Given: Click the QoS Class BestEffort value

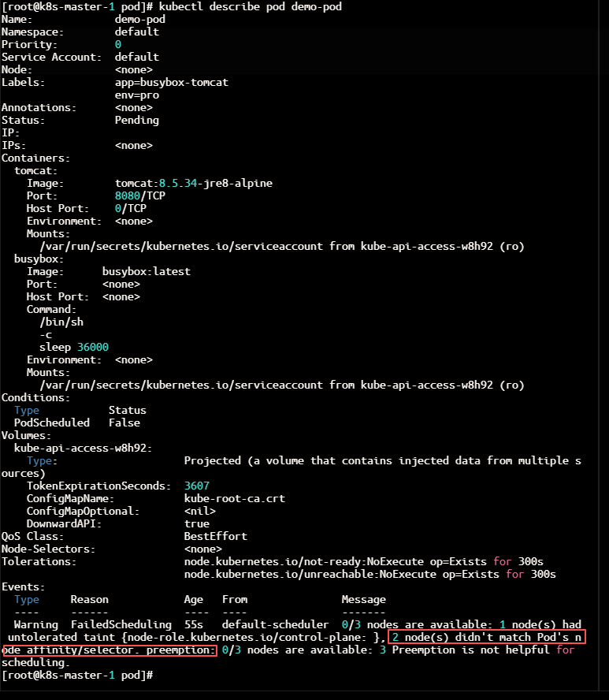Looking at the screenshot, I should click(x=216, y=536).
